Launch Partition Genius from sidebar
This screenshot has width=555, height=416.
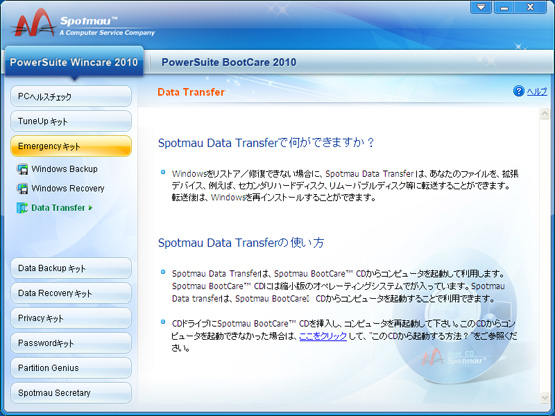[x=71, y=368]
